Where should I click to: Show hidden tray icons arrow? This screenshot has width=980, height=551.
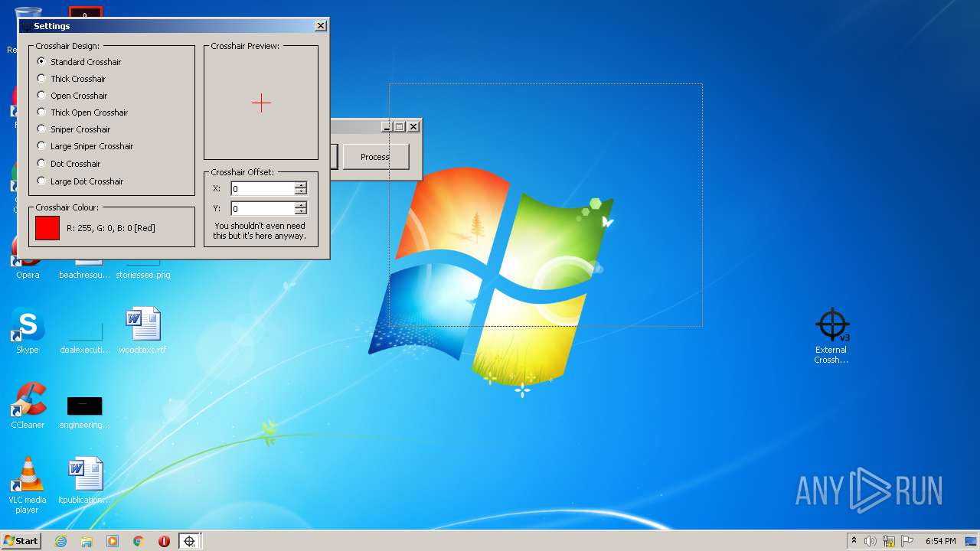tap(854, 541)
